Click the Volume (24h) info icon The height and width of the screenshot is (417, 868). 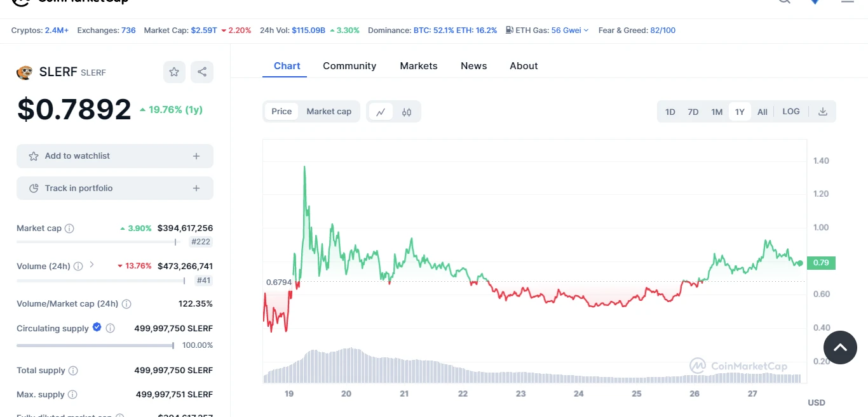click(x=78, y=267)
